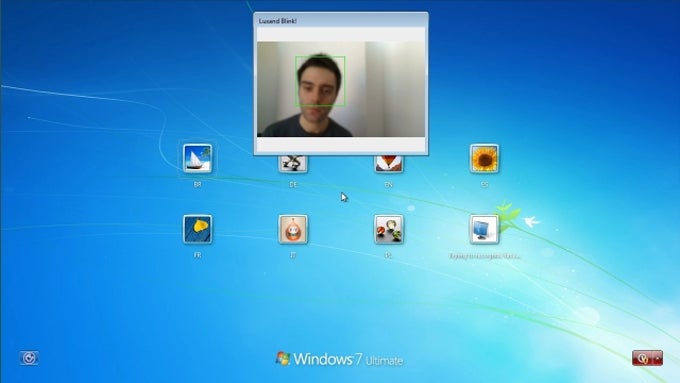
Task: Select the user tile with colored balls picture
Action: 389,229
